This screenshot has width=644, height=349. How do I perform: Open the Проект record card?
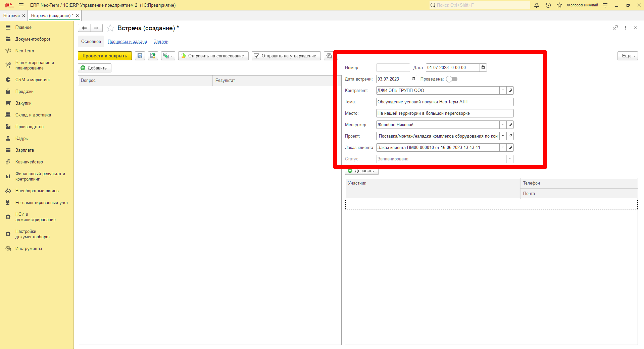point(510,136)
